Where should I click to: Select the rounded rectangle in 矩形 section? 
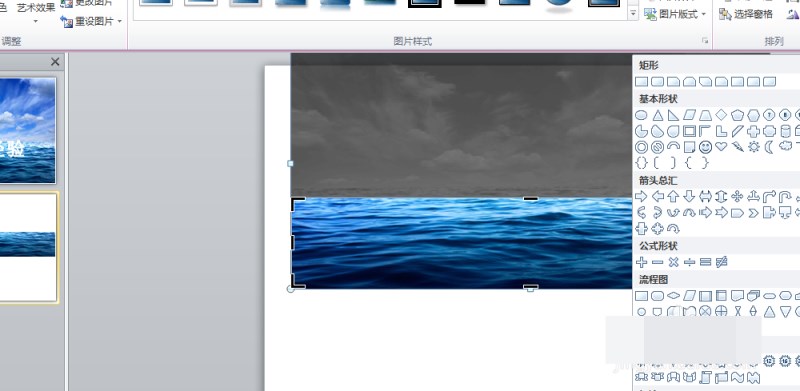click(657, 82)
